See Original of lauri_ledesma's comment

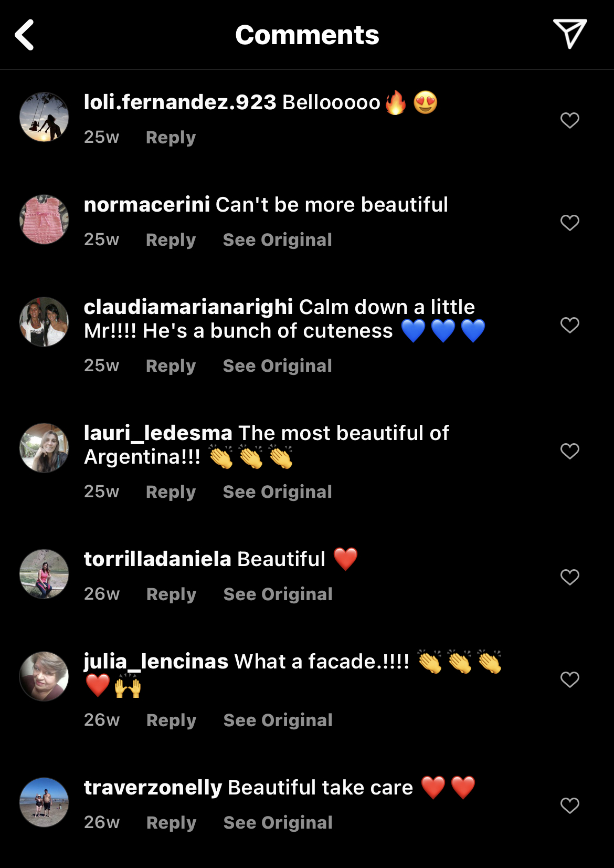[278, 492]
